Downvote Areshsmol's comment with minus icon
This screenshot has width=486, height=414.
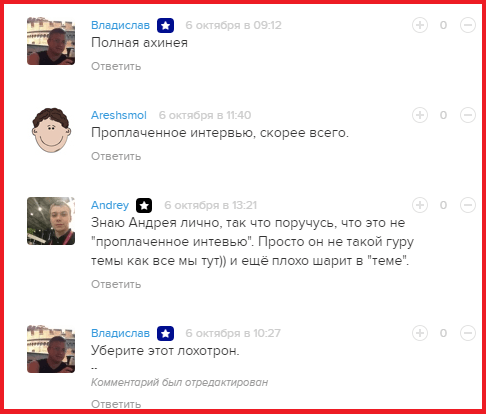tap(468, 115)
